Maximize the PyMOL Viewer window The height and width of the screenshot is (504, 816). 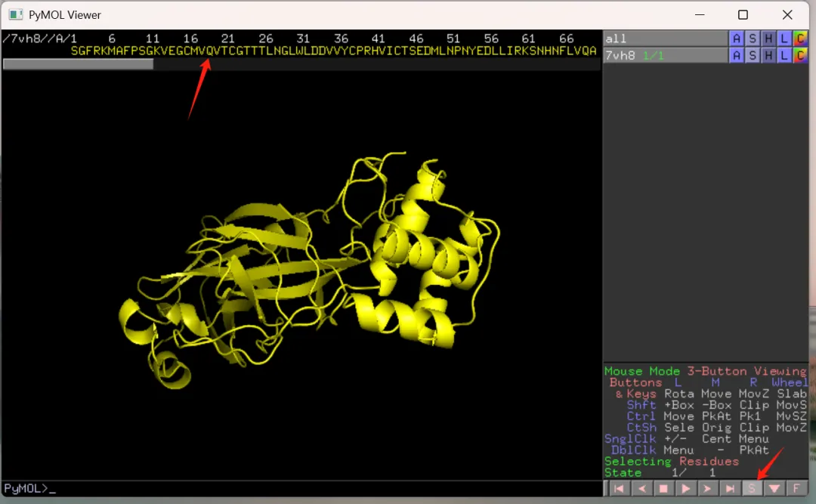[x=743, y=14]
